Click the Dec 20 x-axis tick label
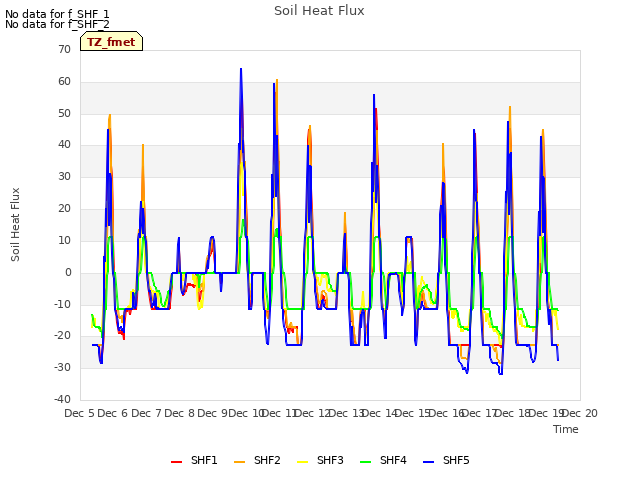 coord(580,413)
